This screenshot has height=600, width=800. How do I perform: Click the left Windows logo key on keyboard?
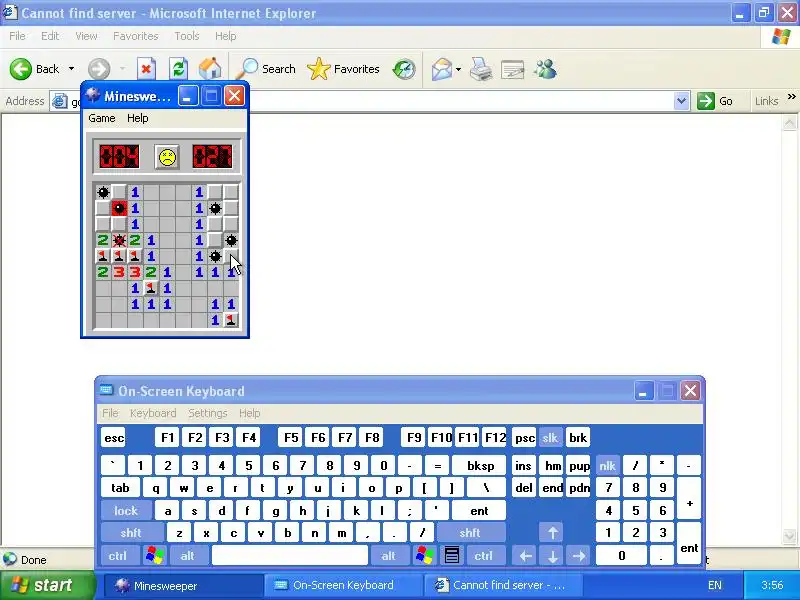tap(155, 555)
